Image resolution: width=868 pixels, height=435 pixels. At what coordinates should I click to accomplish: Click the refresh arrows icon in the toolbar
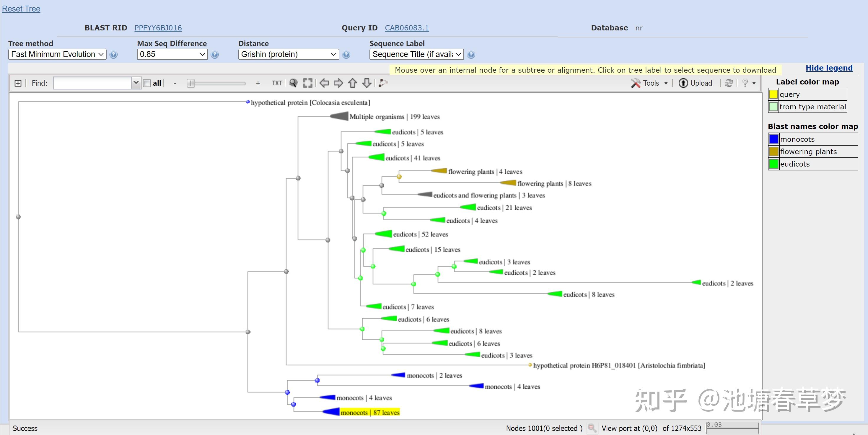click(729, 83)
